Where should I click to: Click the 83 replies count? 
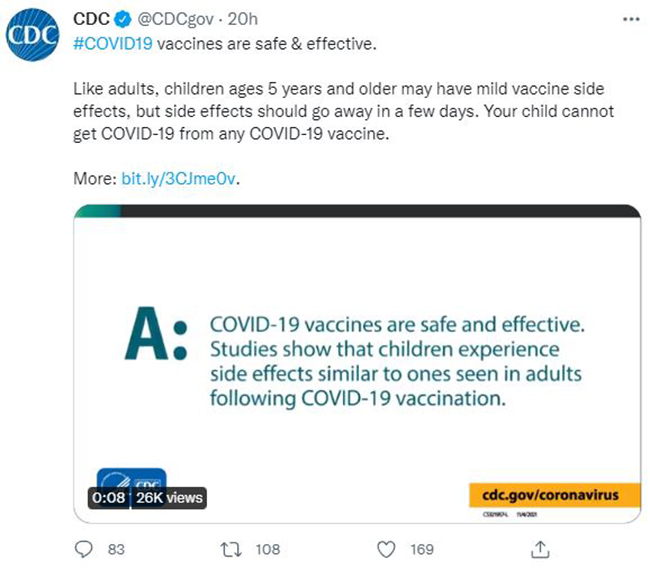[x=116, y=550]
